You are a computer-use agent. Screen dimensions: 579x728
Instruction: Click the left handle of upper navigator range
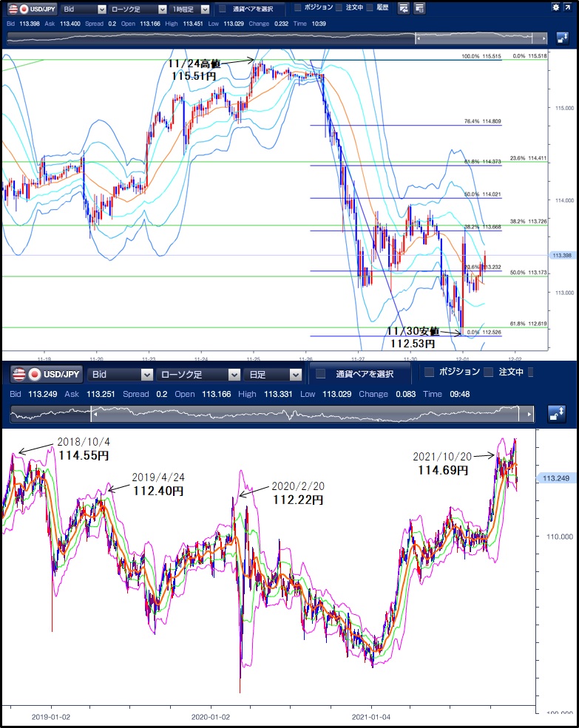pyautogui.click(x=419, y=38)
